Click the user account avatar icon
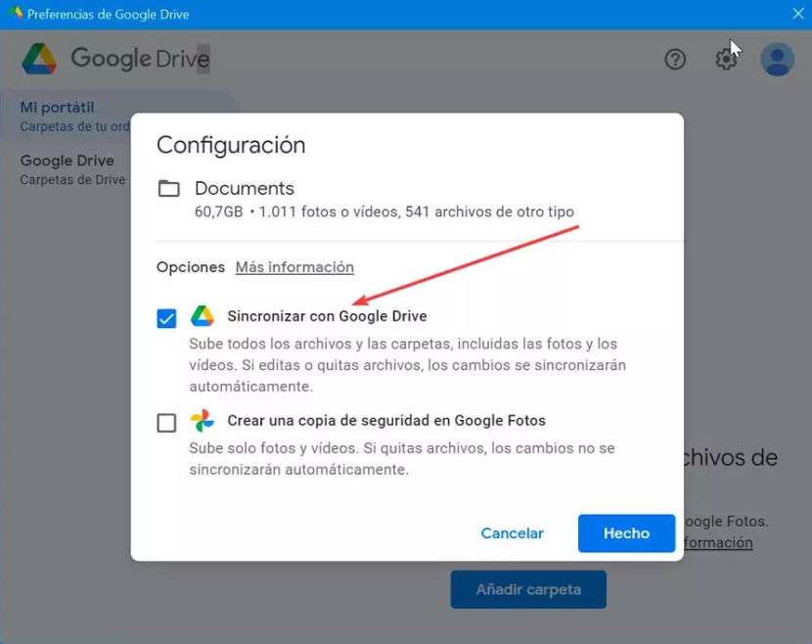This screenshot has height=644, width=812. click(777, 60)
